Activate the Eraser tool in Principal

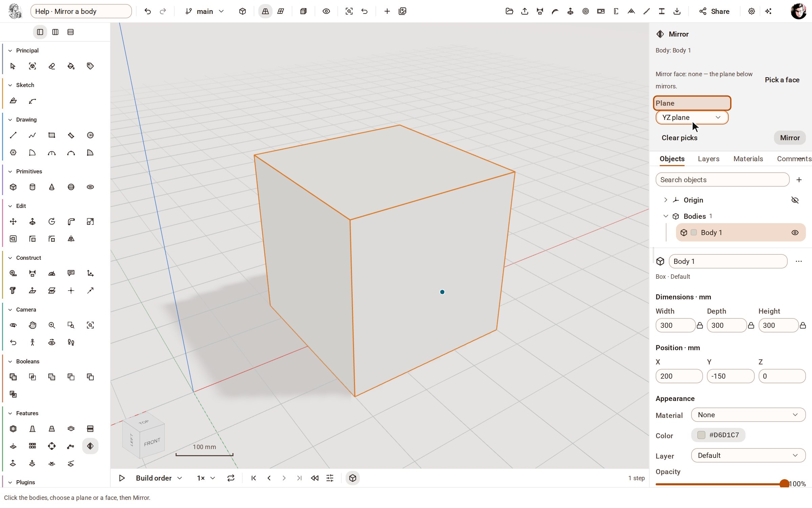52,66
